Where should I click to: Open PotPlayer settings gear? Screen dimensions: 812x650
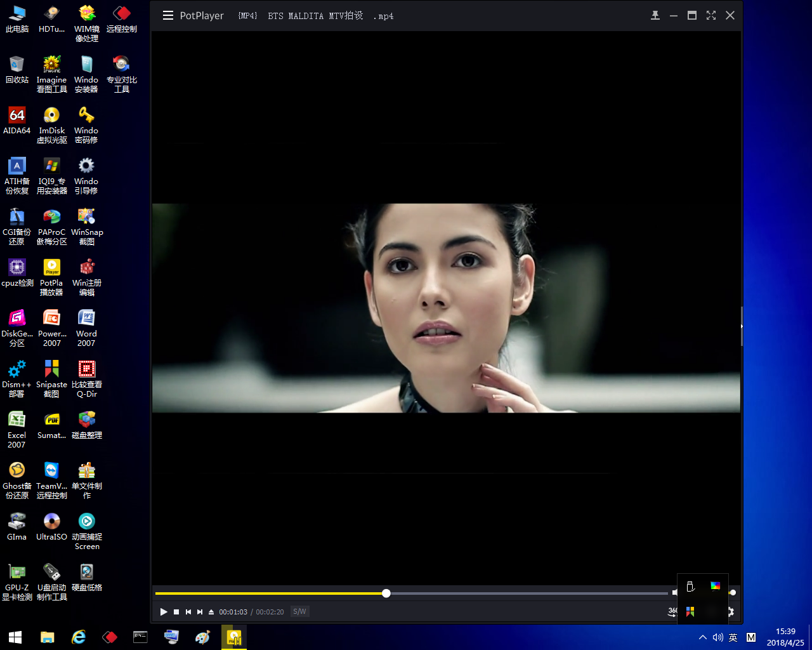[731, 612]
